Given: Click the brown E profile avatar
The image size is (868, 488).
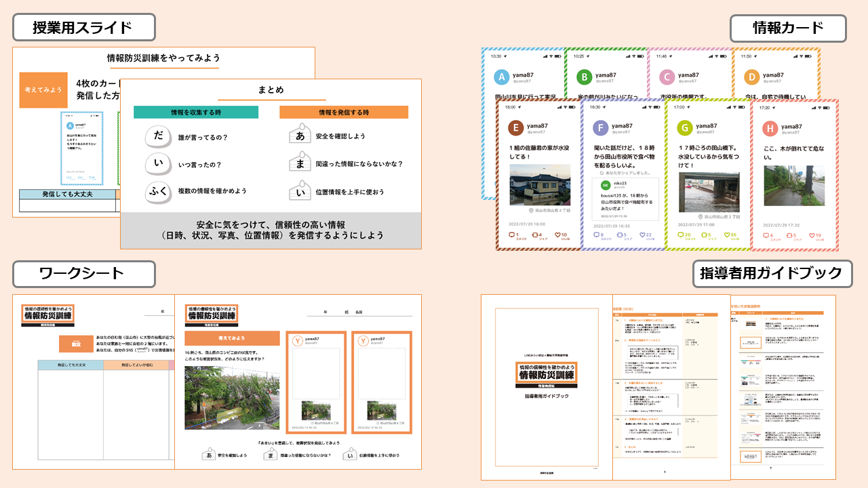Looking at the screenshot, I should coord(516,128).
